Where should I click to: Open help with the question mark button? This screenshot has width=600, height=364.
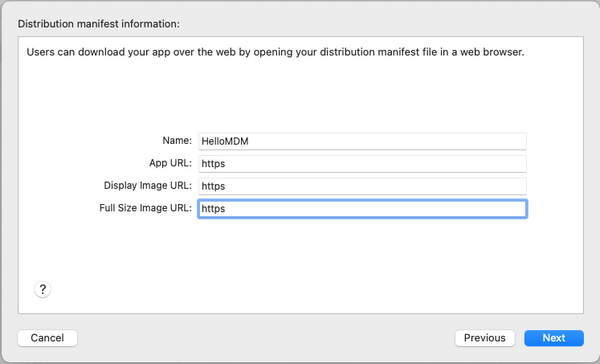pyautogui.click(x=42, y=289)
